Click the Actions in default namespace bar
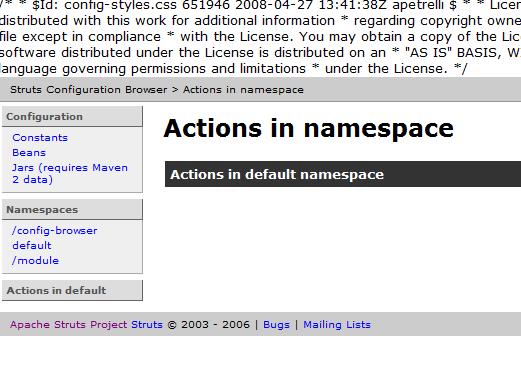 click(x=343, y=174)
